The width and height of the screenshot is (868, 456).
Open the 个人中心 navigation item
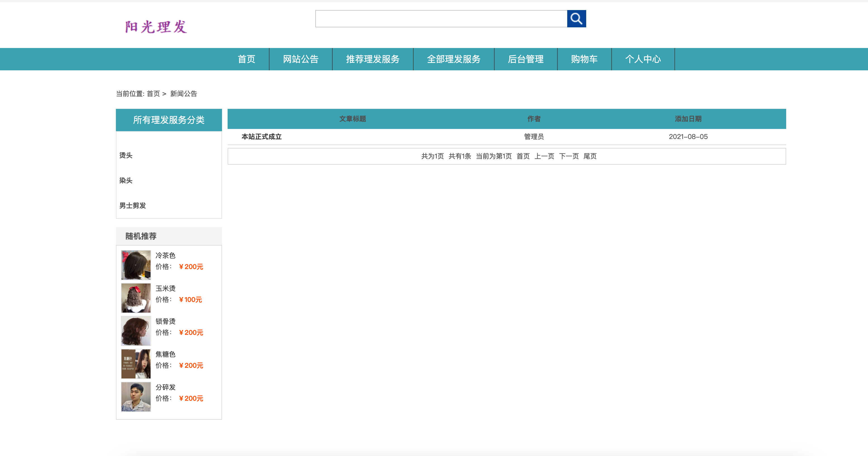click(x=643, y=59)
